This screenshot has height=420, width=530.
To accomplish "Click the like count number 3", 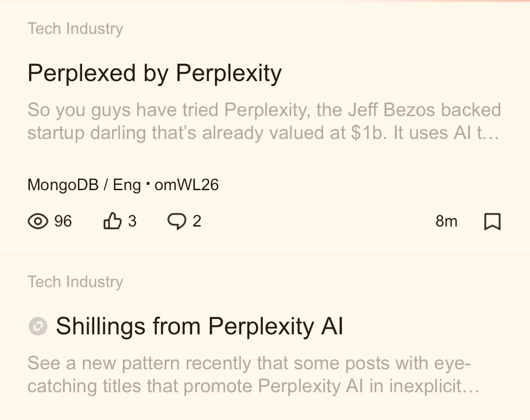I will [132, 221].
